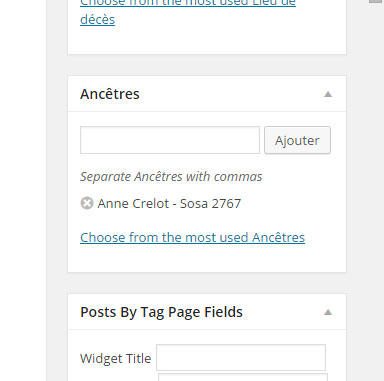Click the Widget Title label
Viewport: 384px width, 381px height.
pos(115,359)
